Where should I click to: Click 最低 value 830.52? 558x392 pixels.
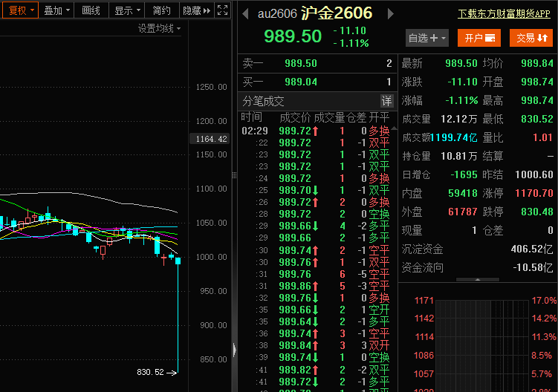[x=537, y=119]
